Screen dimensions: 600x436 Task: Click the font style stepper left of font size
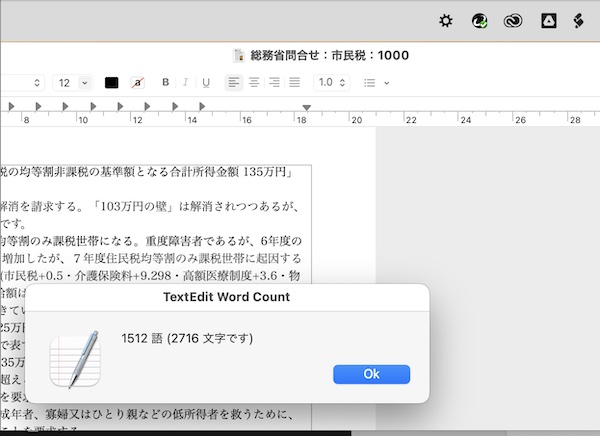point(37,82)
